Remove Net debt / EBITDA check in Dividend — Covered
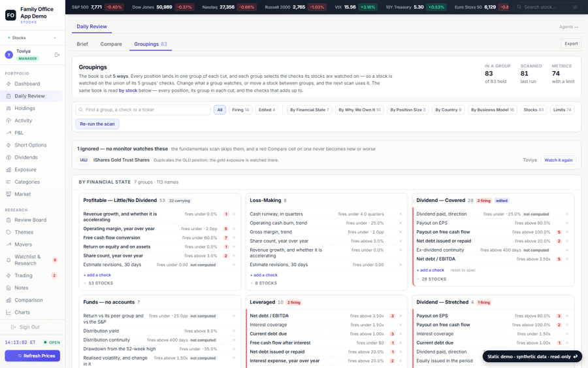This screenshot has width=588, height=368. click(x=567, y=259)
